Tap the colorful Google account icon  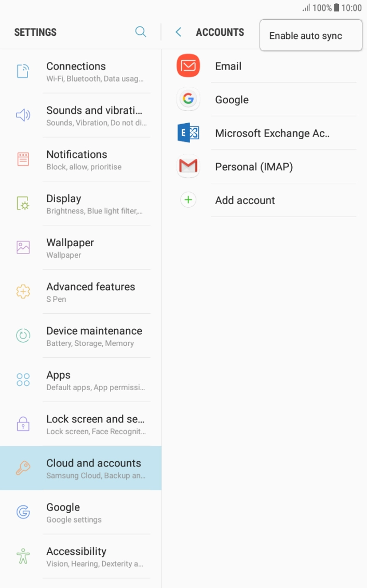188,99
